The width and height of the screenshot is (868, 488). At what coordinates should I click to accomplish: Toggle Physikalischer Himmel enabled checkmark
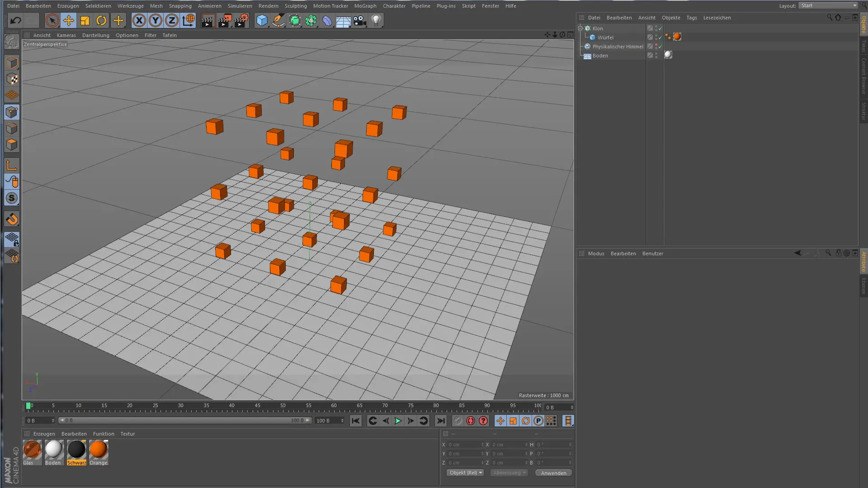[x=660, y=47]
